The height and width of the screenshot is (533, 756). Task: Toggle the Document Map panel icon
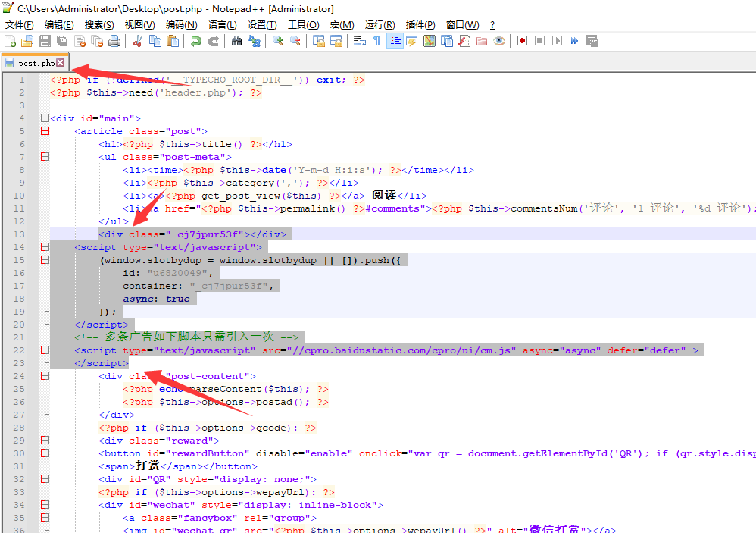click(x=430, y=41)
